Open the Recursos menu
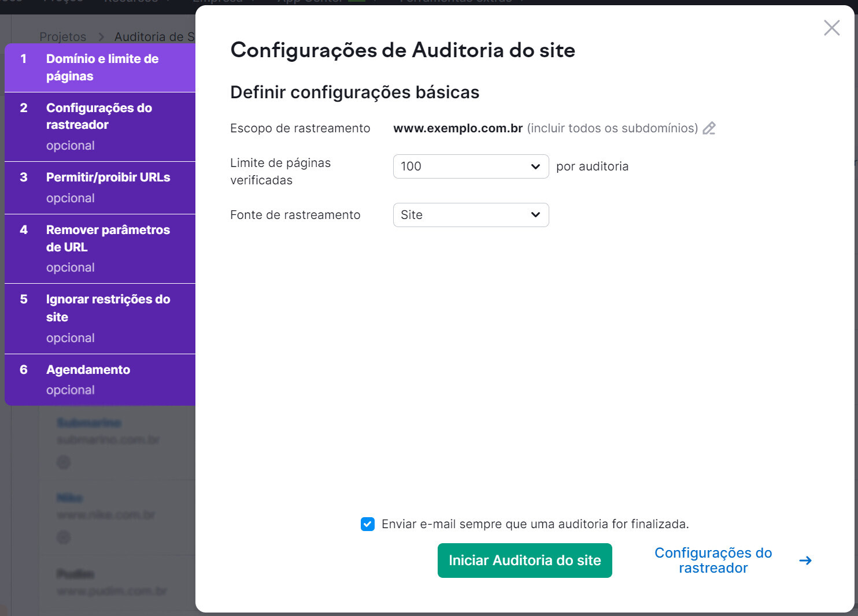Screen dimensions: 858x616 pyautogui.click(x=132, y=1)
